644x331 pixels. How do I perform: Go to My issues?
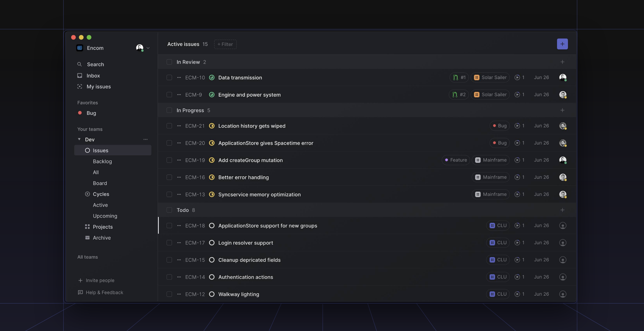(x=94, y=86)
